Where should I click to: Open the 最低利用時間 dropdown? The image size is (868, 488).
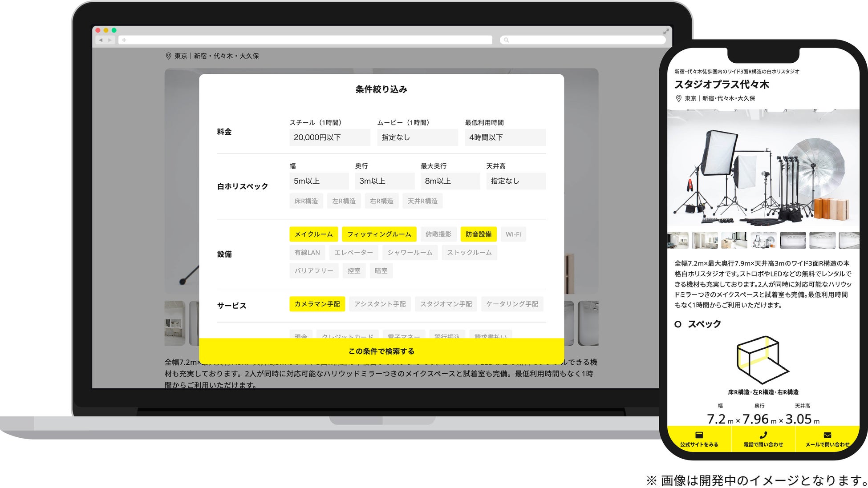click(x=505, y=137)
